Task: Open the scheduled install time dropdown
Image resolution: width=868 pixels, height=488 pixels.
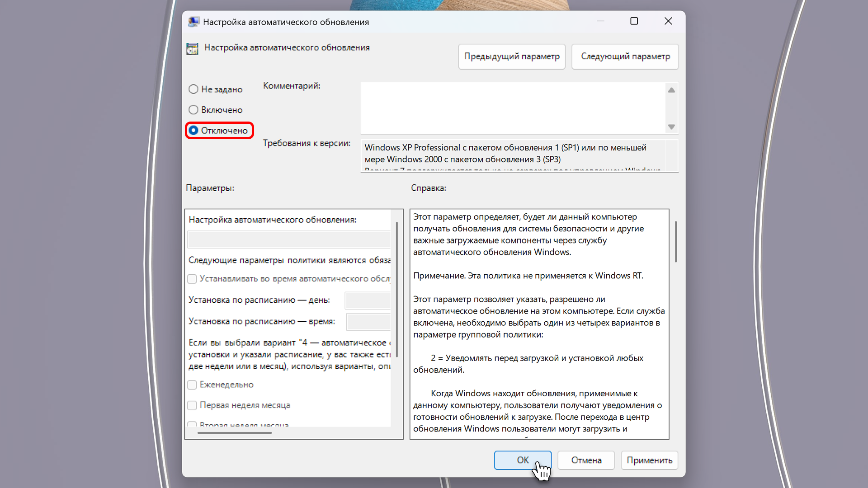Action: tap(368, 321)
